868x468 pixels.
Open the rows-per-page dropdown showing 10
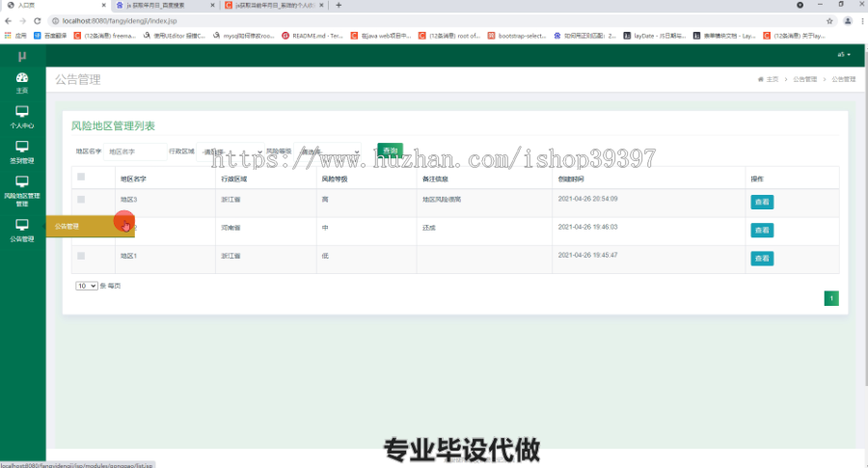(x=87, y=286)
